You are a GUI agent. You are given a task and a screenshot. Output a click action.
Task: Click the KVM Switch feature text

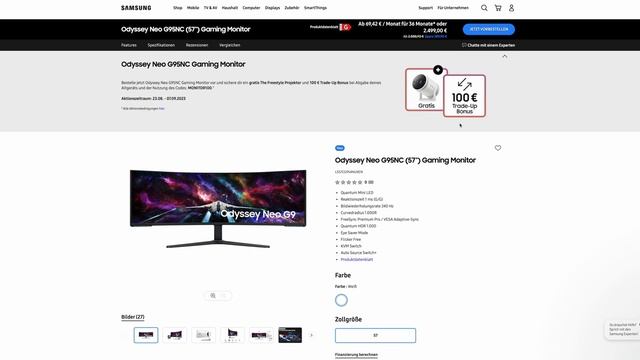click(x=351, y=246)
